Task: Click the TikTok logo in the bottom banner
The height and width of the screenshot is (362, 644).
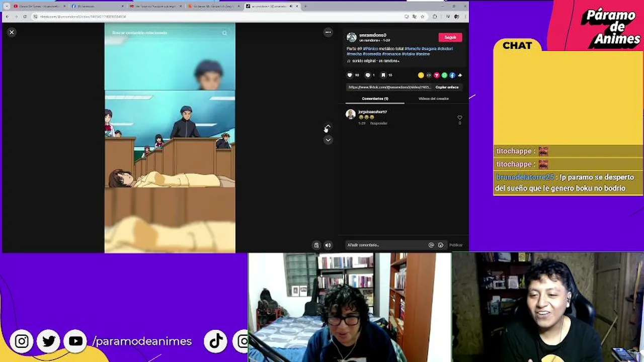Action: click(216, 341)
